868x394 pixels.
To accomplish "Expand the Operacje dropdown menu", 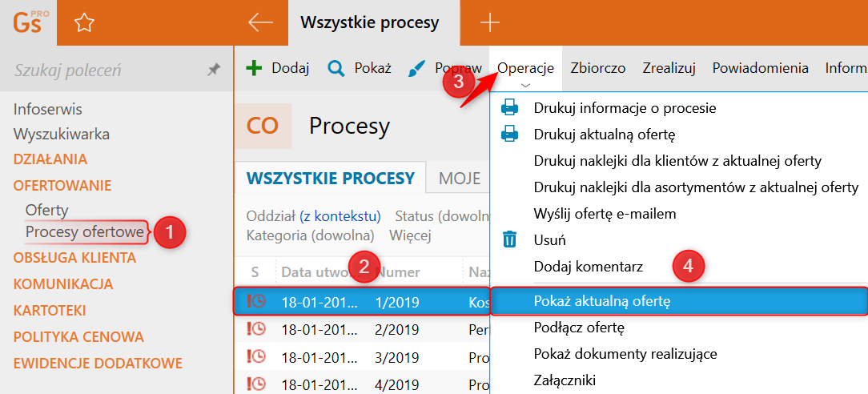I will pos(525,68).
